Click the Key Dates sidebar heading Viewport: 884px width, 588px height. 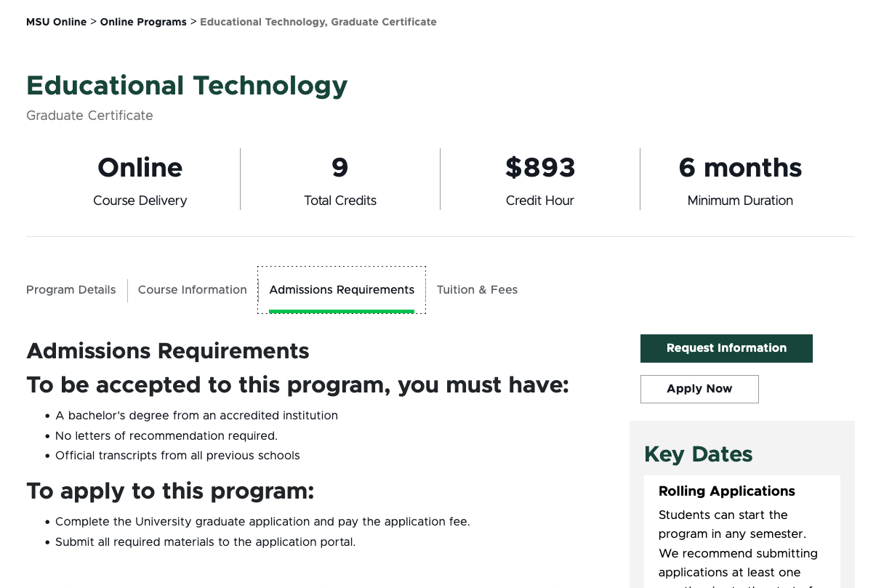698,454
